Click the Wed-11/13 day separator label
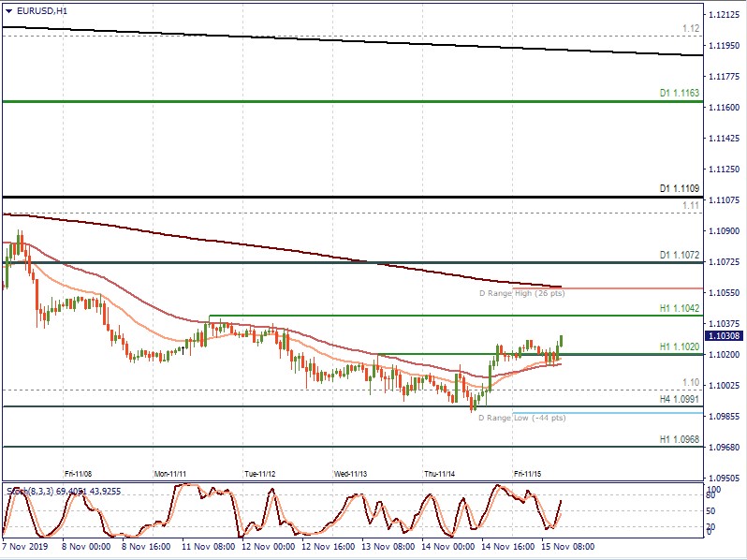This screenshot has width=747, height=560. coord(350,474)
